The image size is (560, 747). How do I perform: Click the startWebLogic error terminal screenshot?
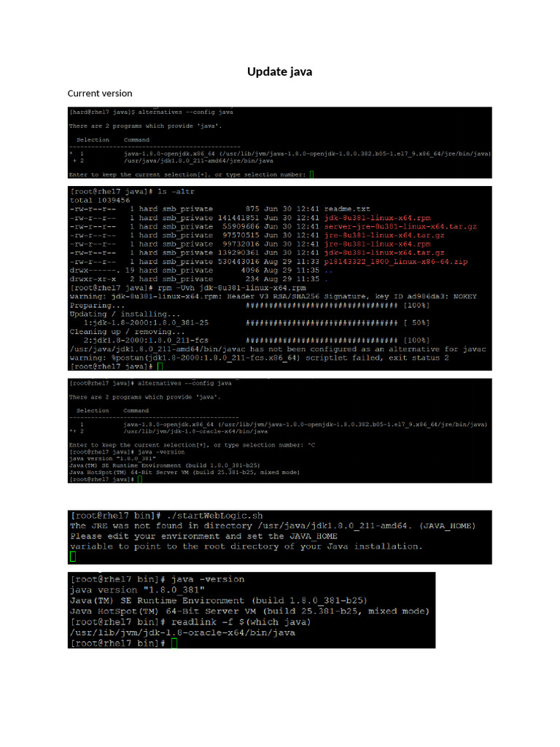coord(279,538)
